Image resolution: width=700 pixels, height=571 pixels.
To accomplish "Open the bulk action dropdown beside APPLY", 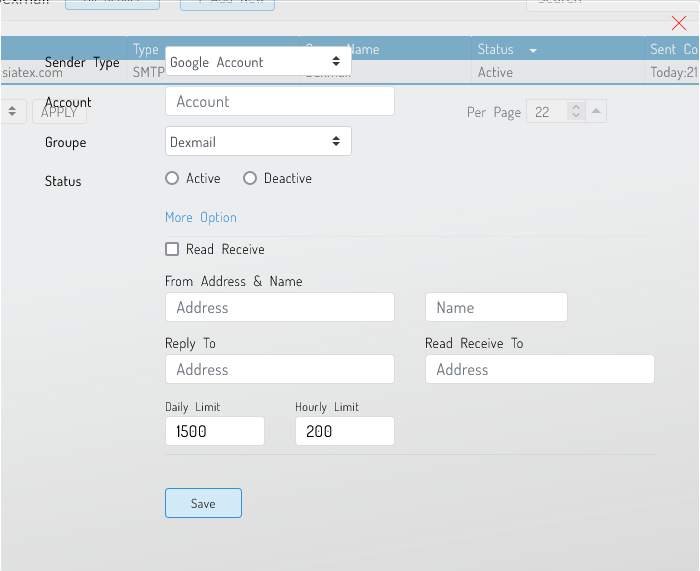I will click(12, 112).
